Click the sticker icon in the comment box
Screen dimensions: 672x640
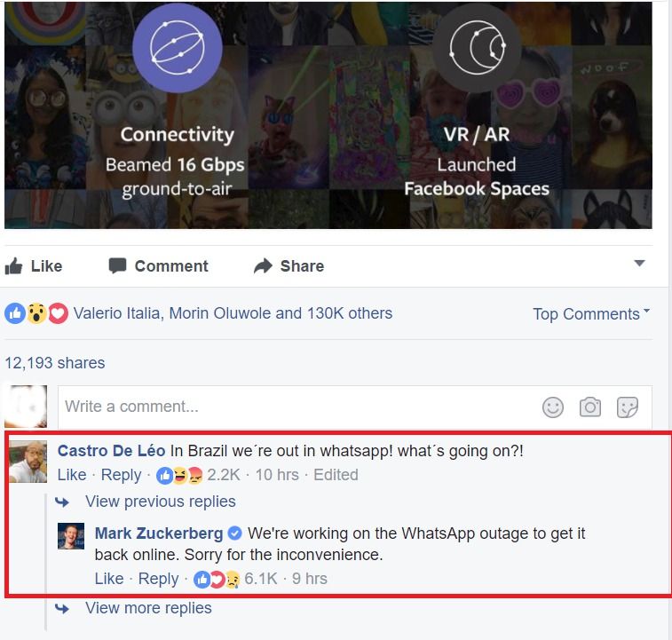[x=628, y=407]
